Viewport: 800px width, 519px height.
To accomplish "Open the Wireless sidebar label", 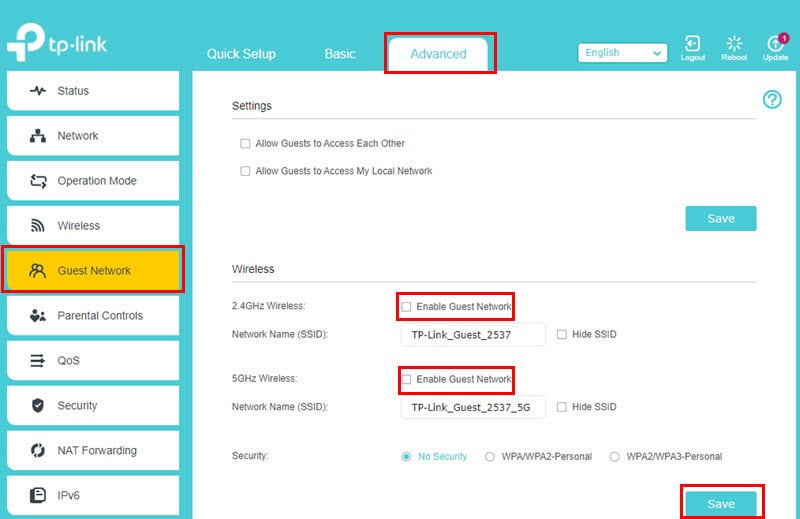I will [79, 226].
